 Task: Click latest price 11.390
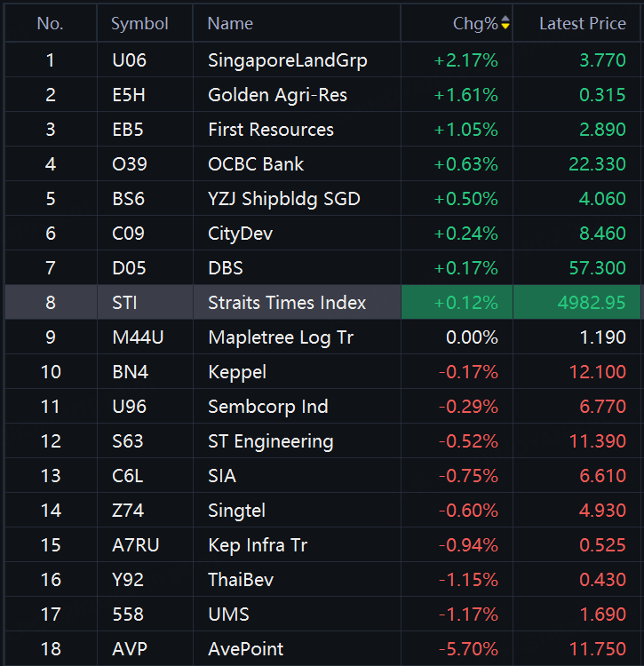click(597, 441)
